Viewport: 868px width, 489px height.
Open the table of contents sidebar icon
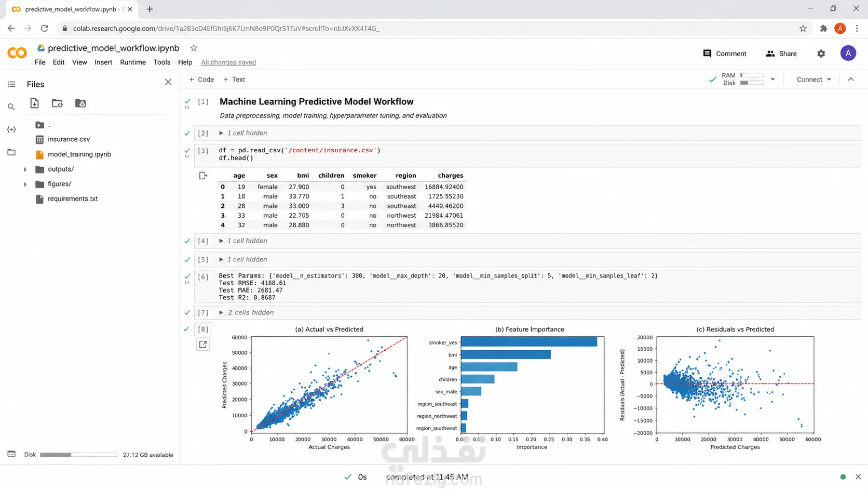(11, 84)
